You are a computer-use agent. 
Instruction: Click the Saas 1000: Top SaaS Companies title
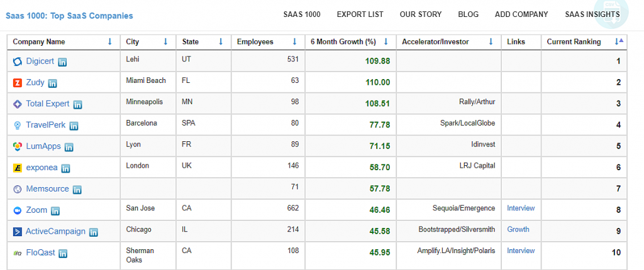69,16
